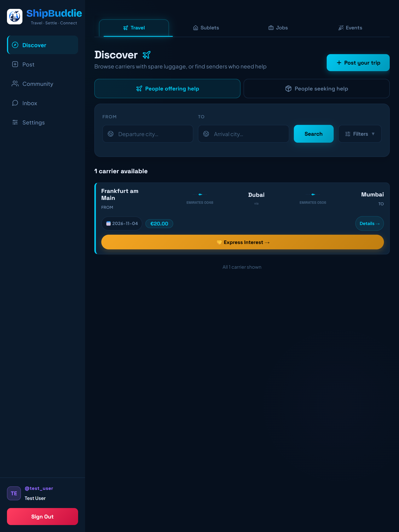The height and width of the screenshot is (532, 399).
Task: Open Post from the sidebar
Action: [x=43, y=64]
